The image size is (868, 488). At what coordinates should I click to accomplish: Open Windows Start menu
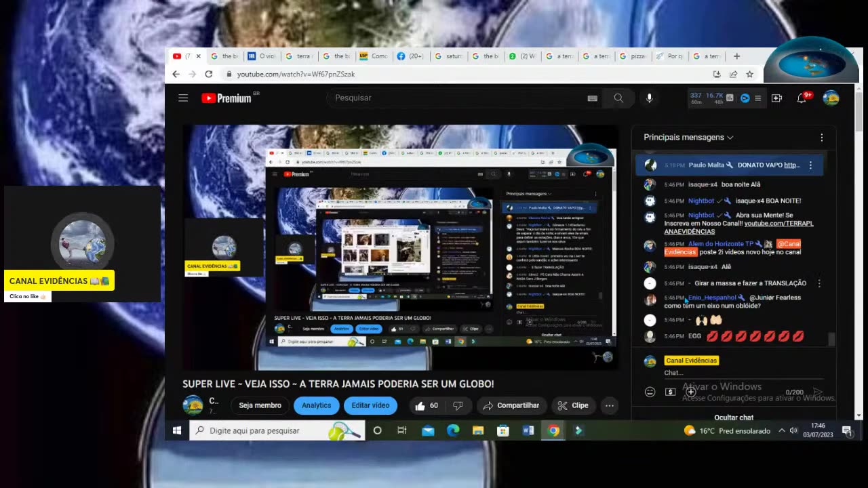click(x=177, y=430)
